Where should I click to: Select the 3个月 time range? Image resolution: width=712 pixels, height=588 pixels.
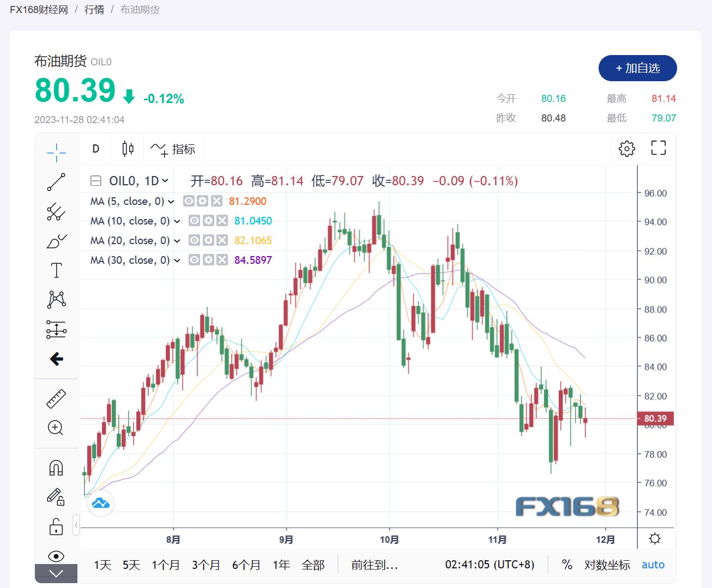click(206, 565)
